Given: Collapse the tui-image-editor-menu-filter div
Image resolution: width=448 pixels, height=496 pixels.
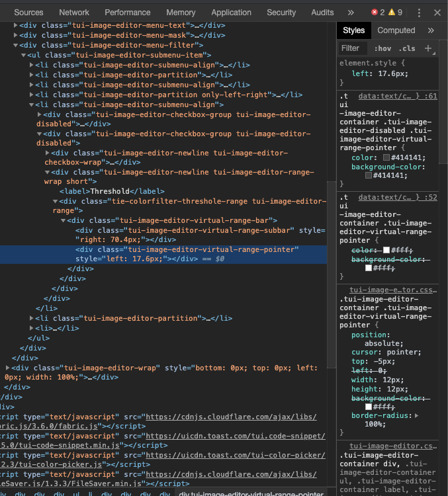Looking at the screenshot, I should click(x=15, y=45).
